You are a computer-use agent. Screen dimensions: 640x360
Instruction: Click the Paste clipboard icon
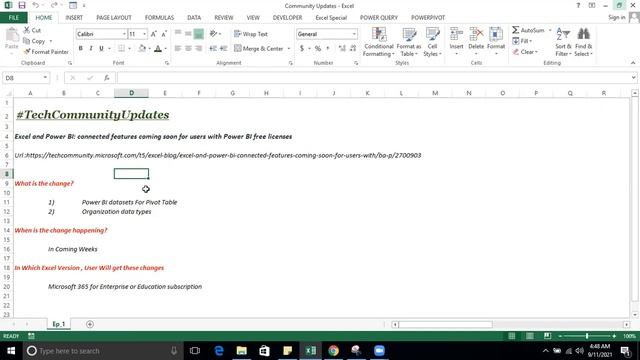[x=12, y=36]
